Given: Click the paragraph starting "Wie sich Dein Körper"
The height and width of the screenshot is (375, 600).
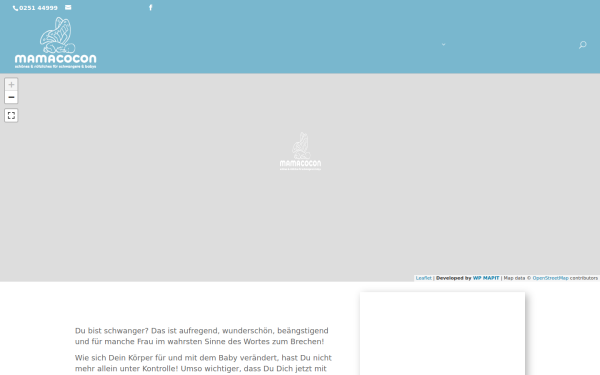Looking at the screenshot, I should (203, 363).
